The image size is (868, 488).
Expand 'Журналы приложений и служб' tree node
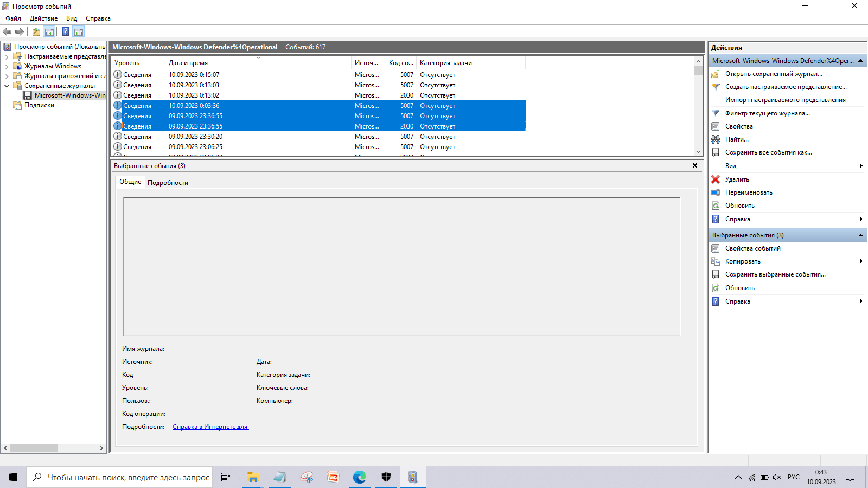pyautogui.click(x=7, y=76)
